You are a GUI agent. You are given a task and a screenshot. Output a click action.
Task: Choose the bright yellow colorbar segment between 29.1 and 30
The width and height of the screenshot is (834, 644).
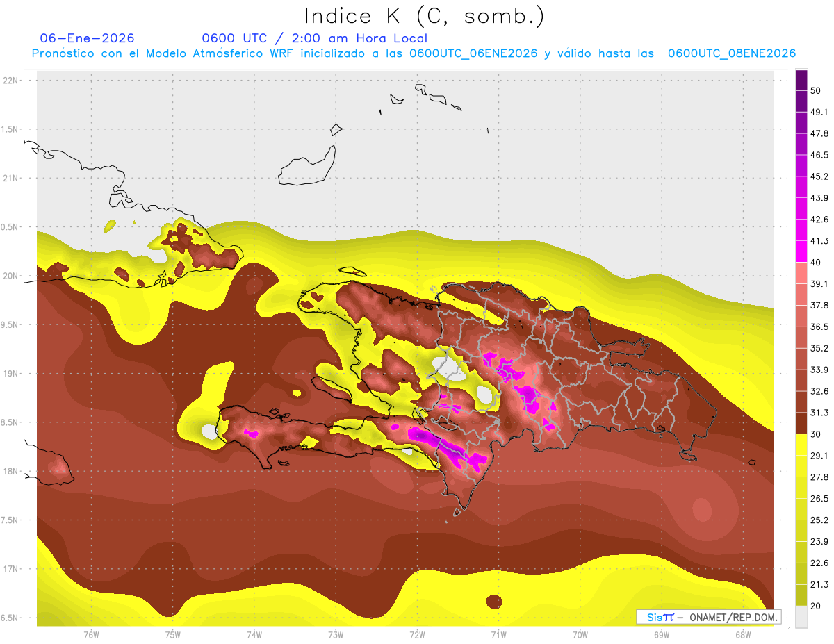click(801, 445)
